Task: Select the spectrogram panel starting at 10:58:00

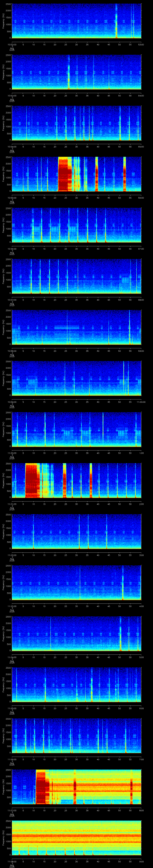Action: tap(76, 327)
